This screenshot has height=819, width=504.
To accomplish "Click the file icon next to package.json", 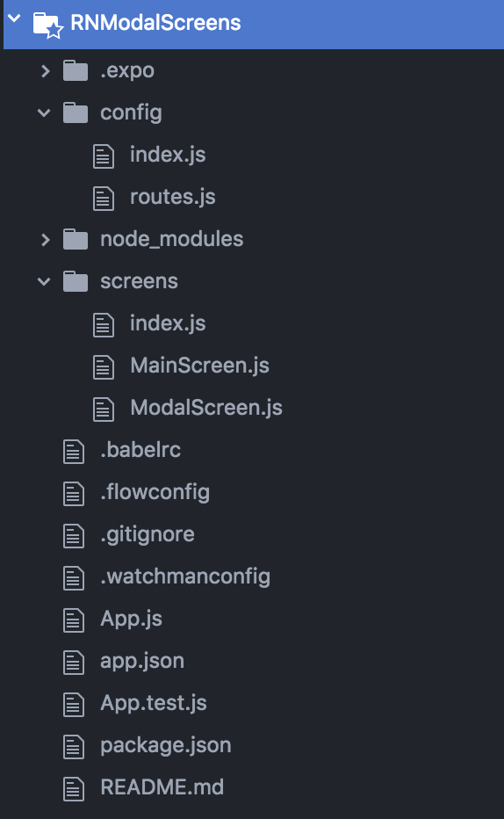I will pos(74,746).
